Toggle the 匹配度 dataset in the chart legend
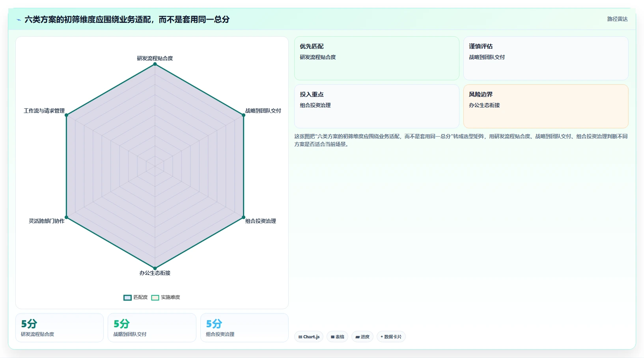644x358 pixels. [136, 297]
